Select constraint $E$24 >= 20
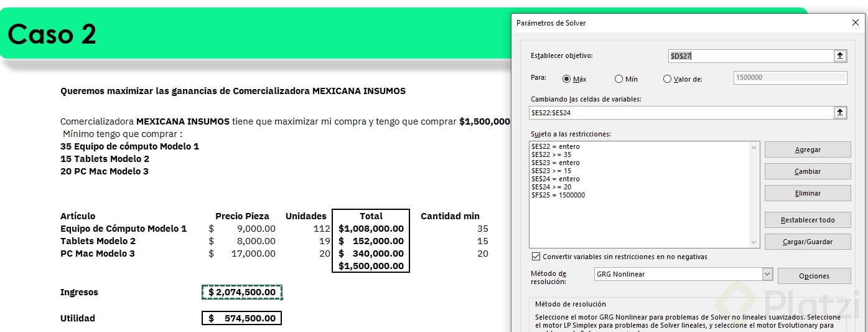Viewport: 868px width, 332px height. (x=551, y=187)
